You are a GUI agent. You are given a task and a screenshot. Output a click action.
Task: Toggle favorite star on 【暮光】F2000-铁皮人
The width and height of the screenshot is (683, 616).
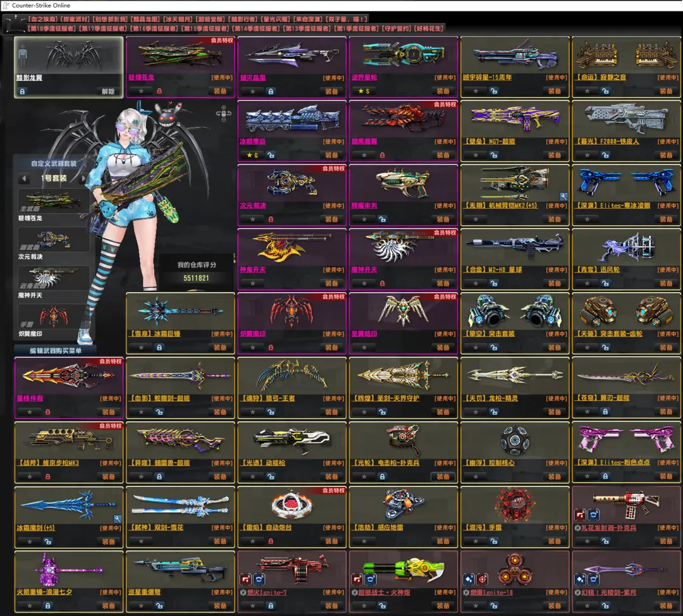pyautogui.click(x=587, y=155)
